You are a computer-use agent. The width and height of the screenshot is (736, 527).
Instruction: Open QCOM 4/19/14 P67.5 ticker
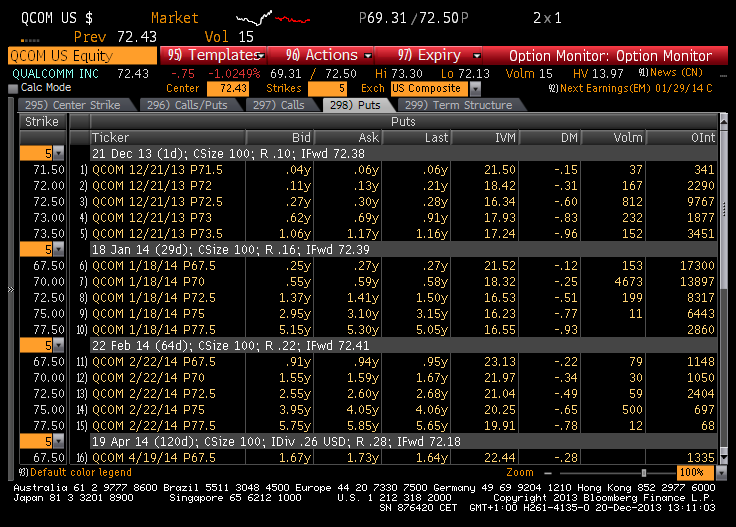154,458
